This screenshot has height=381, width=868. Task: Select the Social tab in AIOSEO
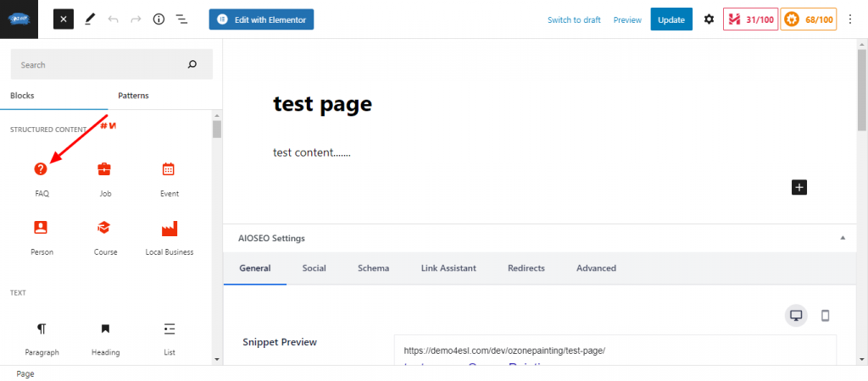tap(314, 268)
